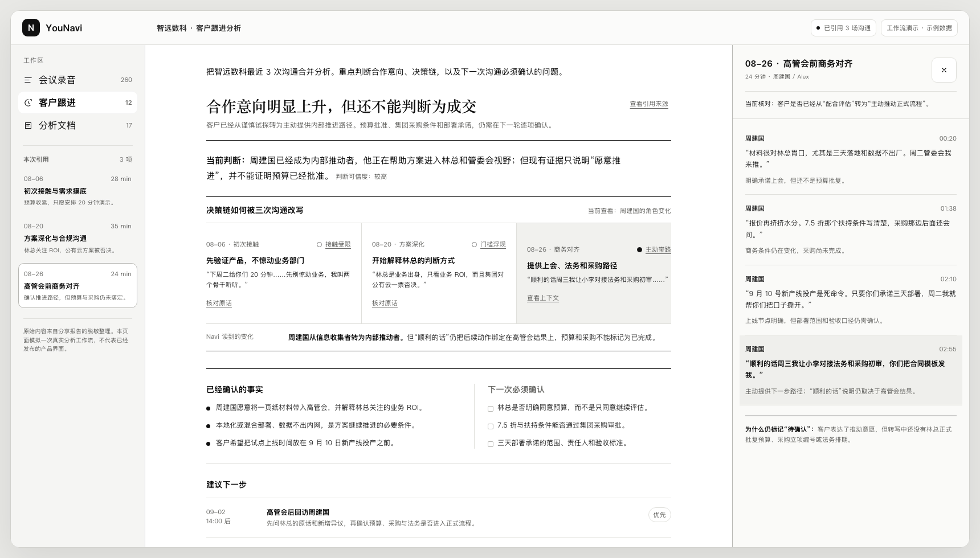The width and height of the screenshot is (980, 558).
Task: Click the 客户希望把试点上线时间 fact
Action: [301, 443]
